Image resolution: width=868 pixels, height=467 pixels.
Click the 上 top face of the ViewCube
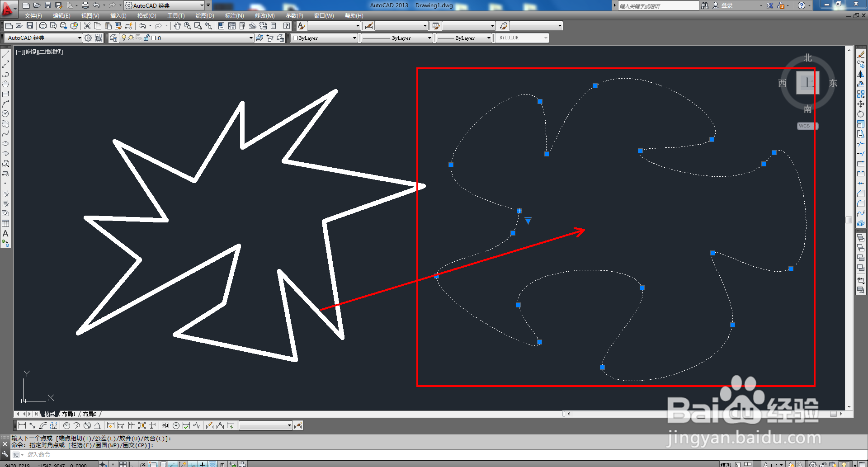807,83
